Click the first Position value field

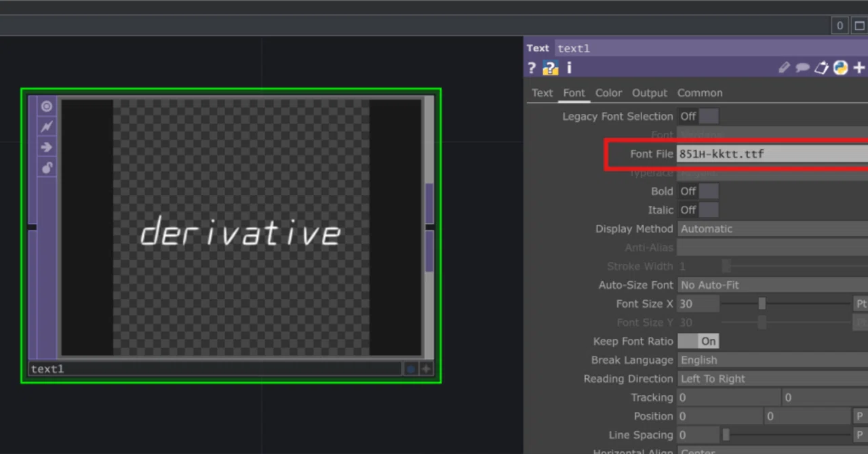pyautogui.click(x=720, y=417)
